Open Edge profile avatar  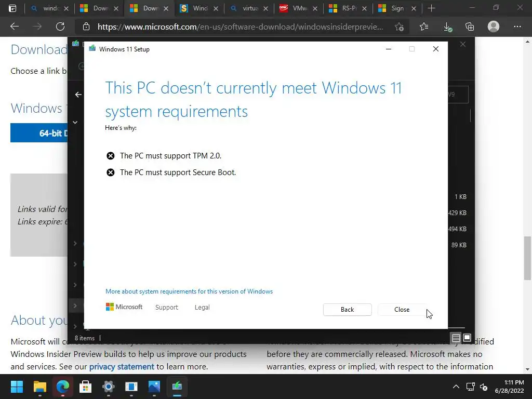(x=494, y=26)
